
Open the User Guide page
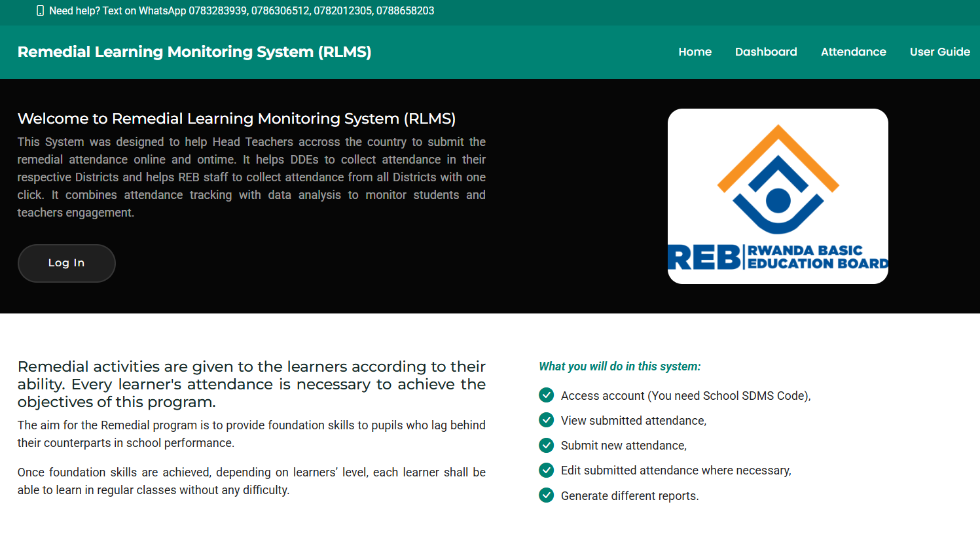coord(939,52)
